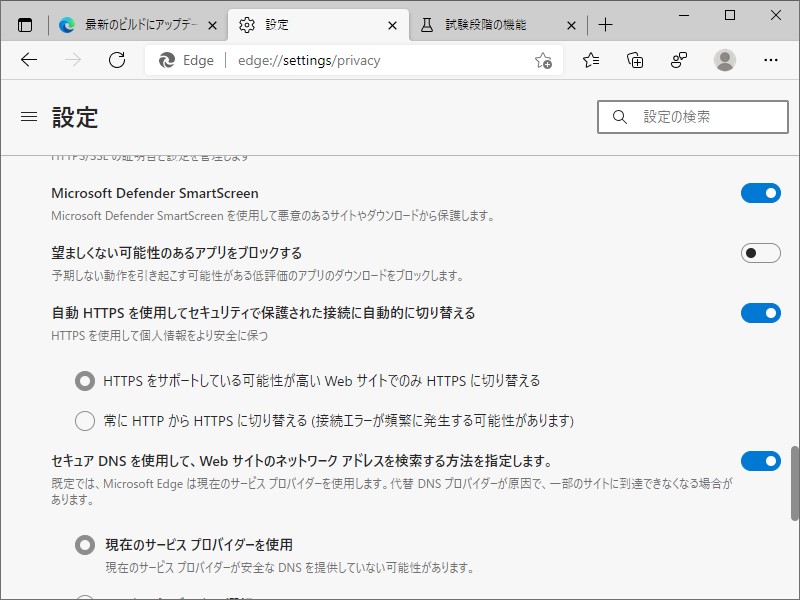Disable Microsoft Defender SmartScreen
This screenshot has width=800, height=600.
pos(761,193)
